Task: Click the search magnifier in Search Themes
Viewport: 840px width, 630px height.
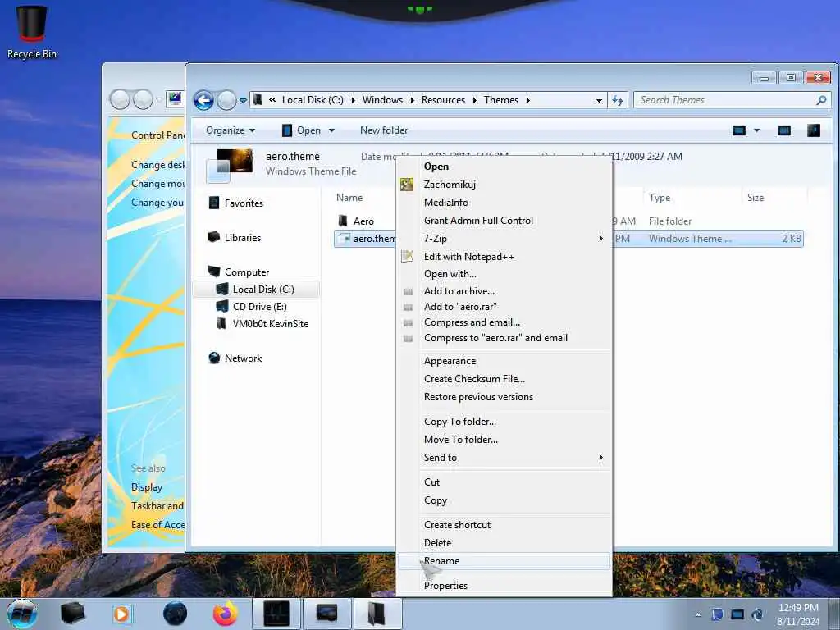Action: [820, 100]
